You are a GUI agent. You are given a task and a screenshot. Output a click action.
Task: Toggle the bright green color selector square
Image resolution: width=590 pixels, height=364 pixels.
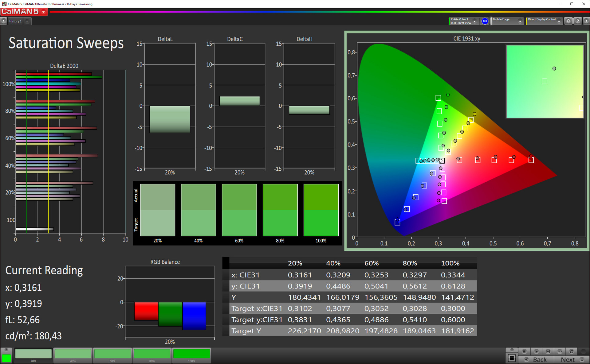(6, 358)
